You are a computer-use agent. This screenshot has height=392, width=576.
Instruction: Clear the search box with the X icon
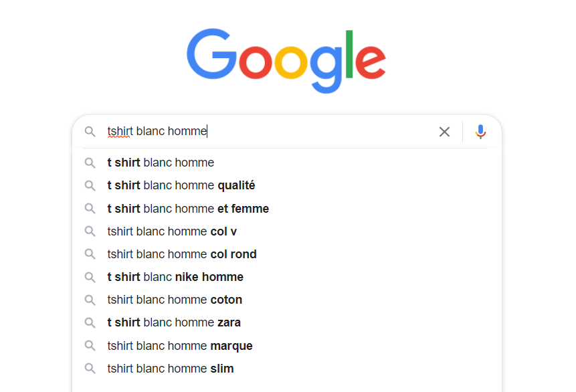tap(444, 132)
